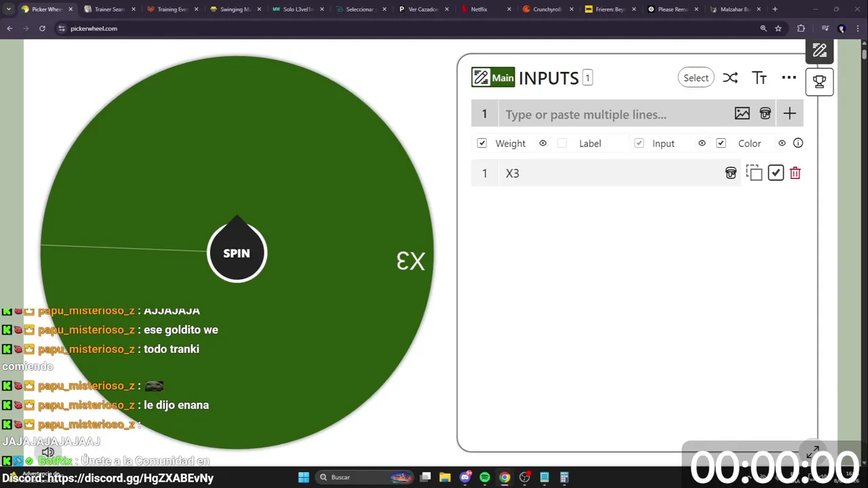Add the input with the plus button
The image size is (868, 488).
point(789,114)
